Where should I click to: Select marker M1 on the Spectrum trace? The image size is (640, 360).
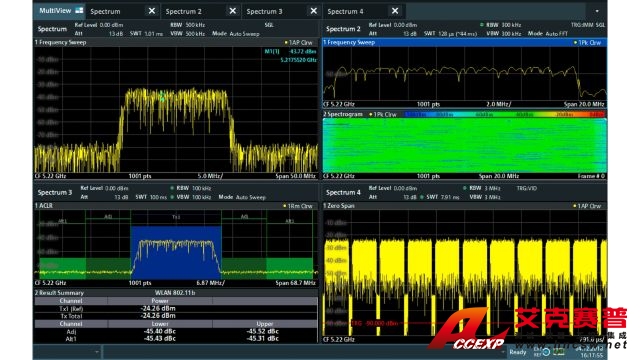point(162,97)
